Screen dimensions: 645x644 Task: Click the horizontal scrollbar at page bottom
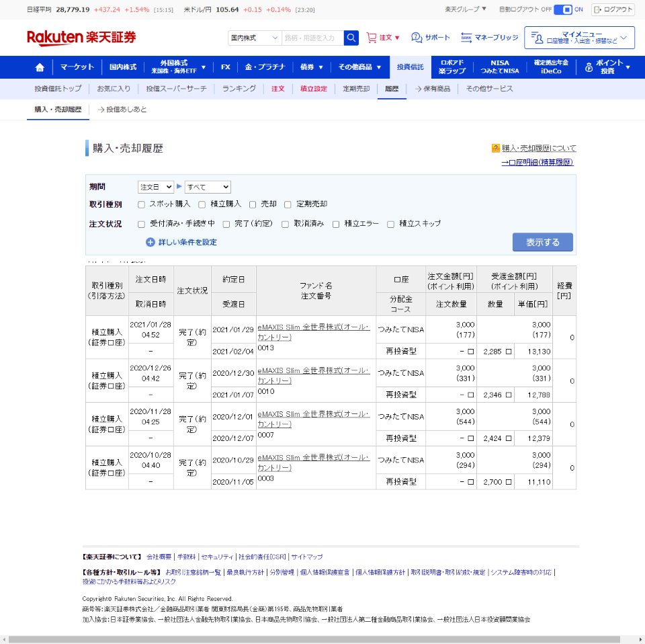point(314,639)
